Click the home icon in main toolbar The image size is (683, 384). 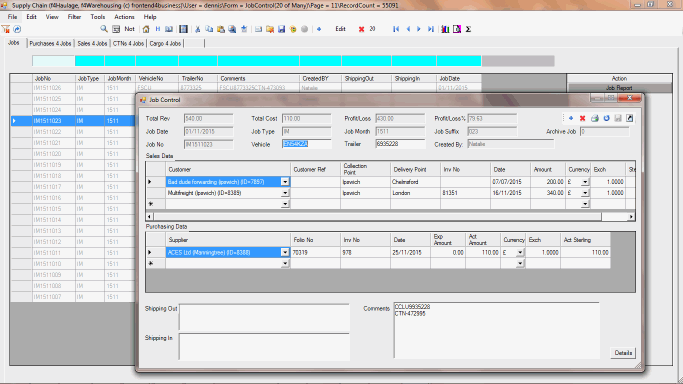click(x=146, y=29)
